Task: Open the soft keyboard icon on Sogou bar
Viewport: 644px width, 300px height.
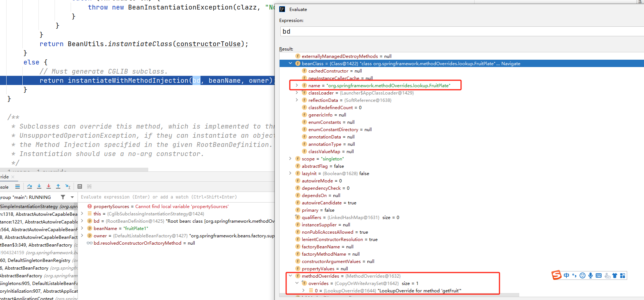Action: [599, 275]
